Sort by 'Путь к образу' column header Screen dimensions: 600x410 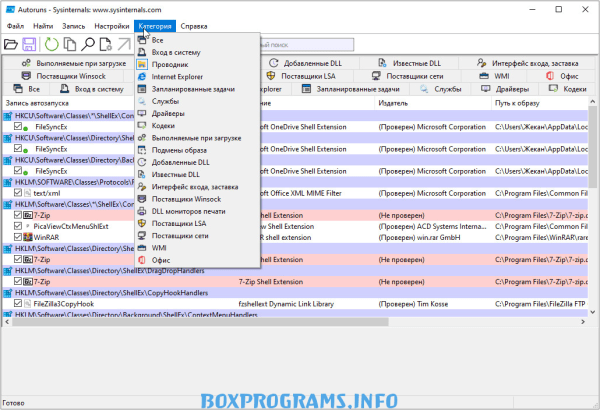pos(540,103)
